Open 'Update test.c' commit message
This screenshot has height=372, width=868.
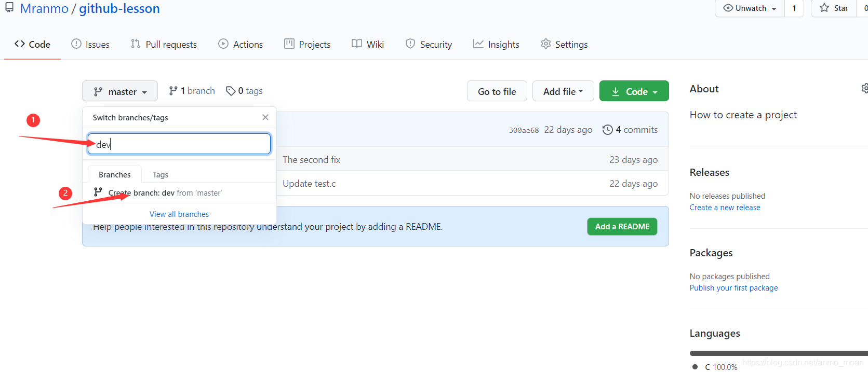coord(309,184)
